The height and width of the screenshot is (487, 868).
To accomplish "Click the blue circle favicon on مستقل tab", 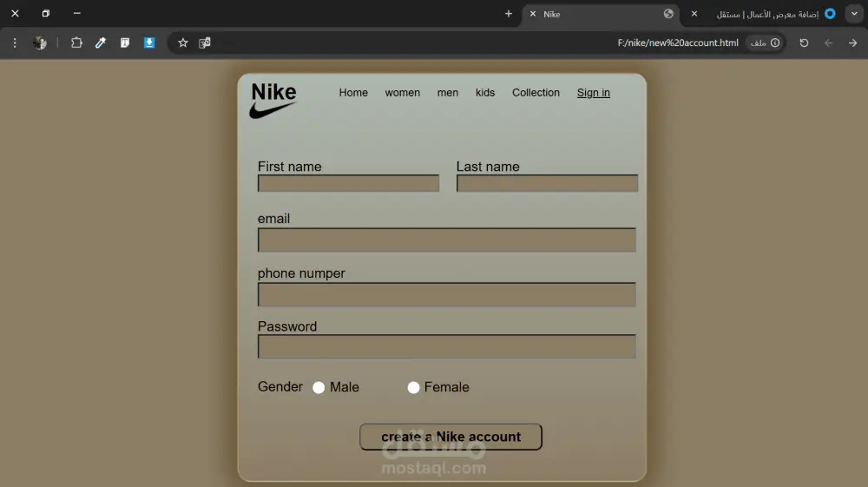I will [830, 14].
